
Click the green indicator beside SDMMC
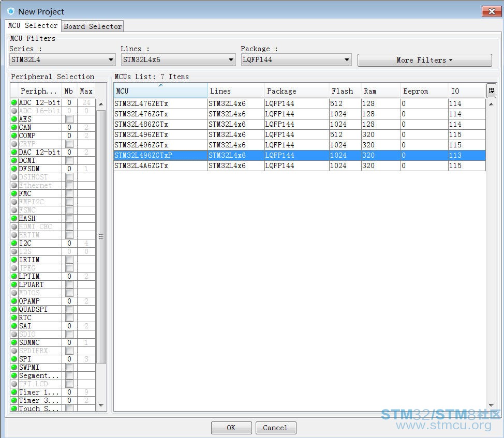[14, 343]
